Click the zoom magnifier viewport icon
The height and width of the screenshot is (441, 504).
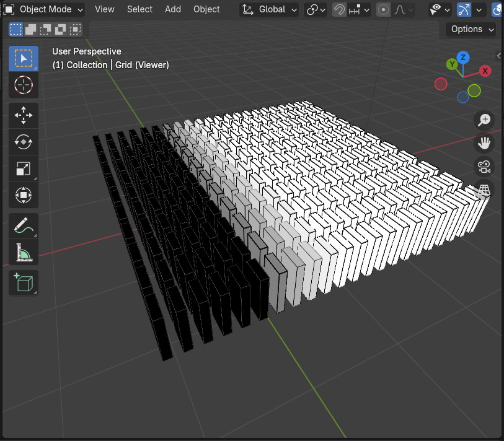(x=484, y=120)
